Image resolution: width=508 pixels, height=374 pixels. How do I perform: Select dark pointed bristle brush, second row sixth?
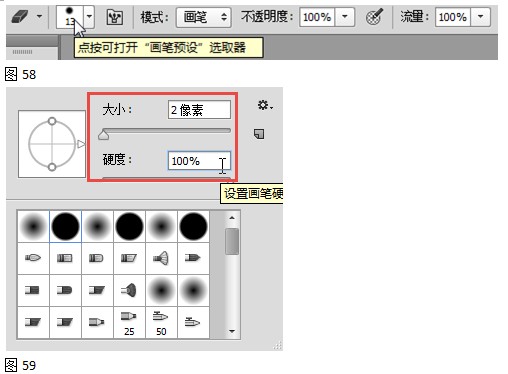coord(193,258)
